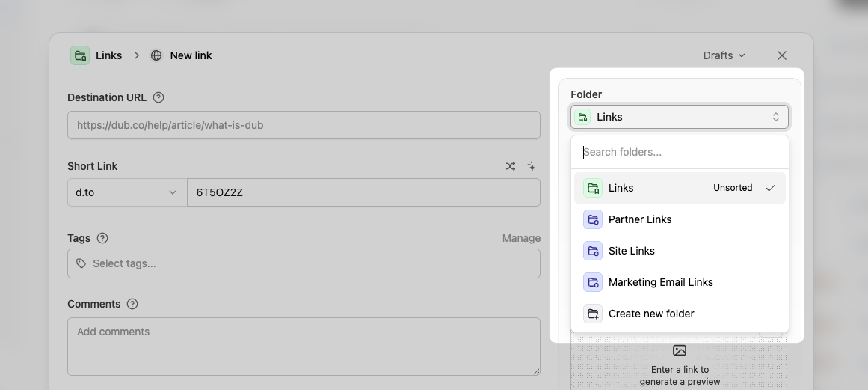Image resolution: width=868 pixels, height=390 pixels.
Task: Click the Destination URL input field
Action: tap(304, 125)
